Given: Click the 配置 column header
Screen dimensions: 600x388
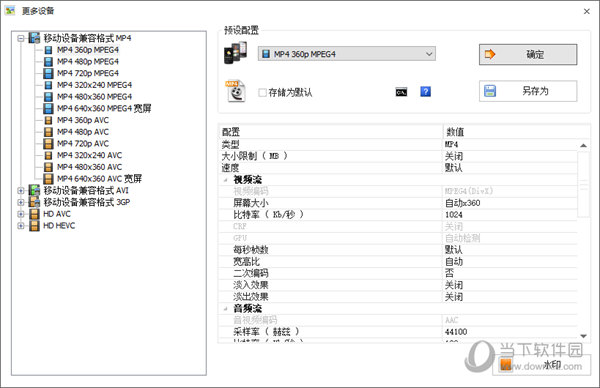Looking at the screenshot, I should [x=331, y=132].
